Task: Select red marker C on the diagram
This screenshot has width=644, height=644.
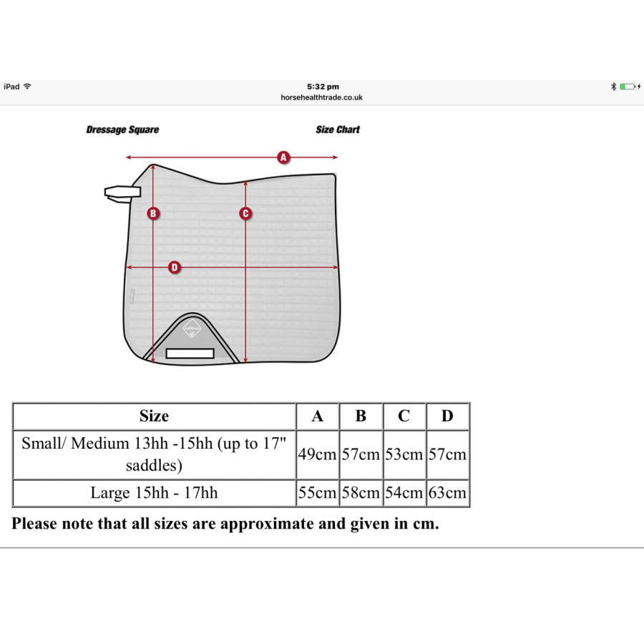Action: tap(245, 213)
